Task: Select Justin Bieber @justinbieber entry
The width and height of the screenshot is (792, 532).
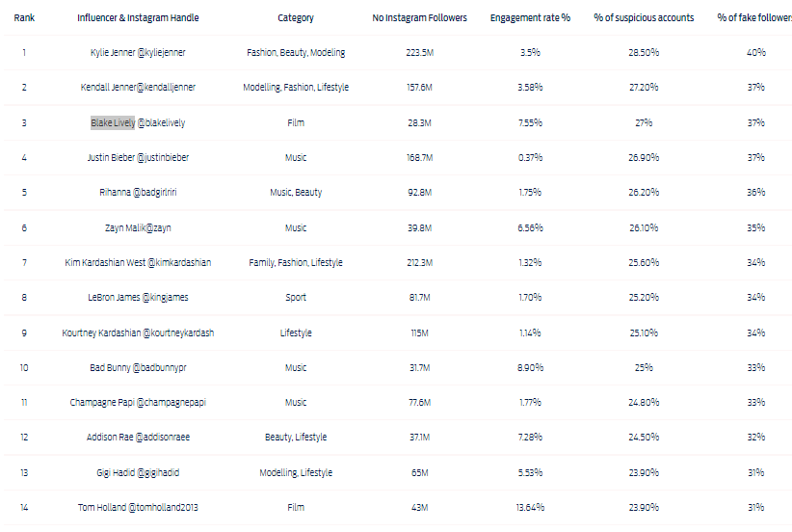Action: tap(138, 158)
